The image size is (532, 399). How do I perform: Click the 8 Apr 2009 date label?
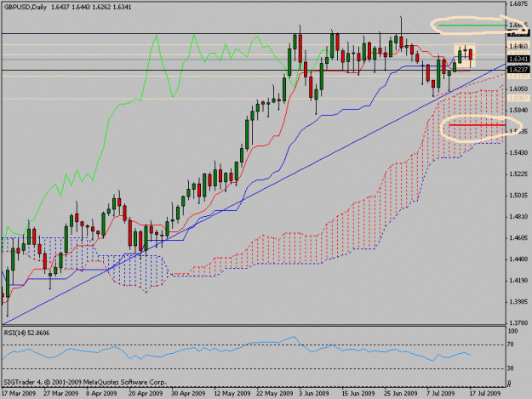[x=101, y=393]
